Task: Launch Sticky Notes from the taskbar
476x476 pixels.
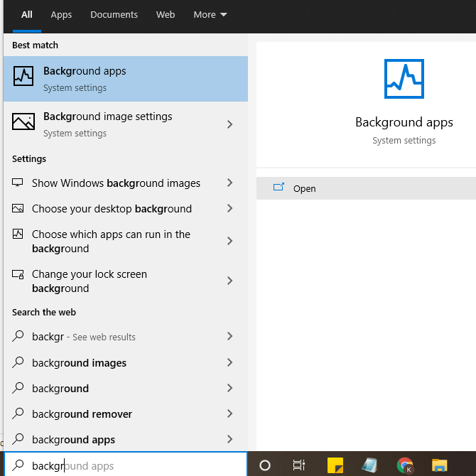Action: click(x=335, y=465)
